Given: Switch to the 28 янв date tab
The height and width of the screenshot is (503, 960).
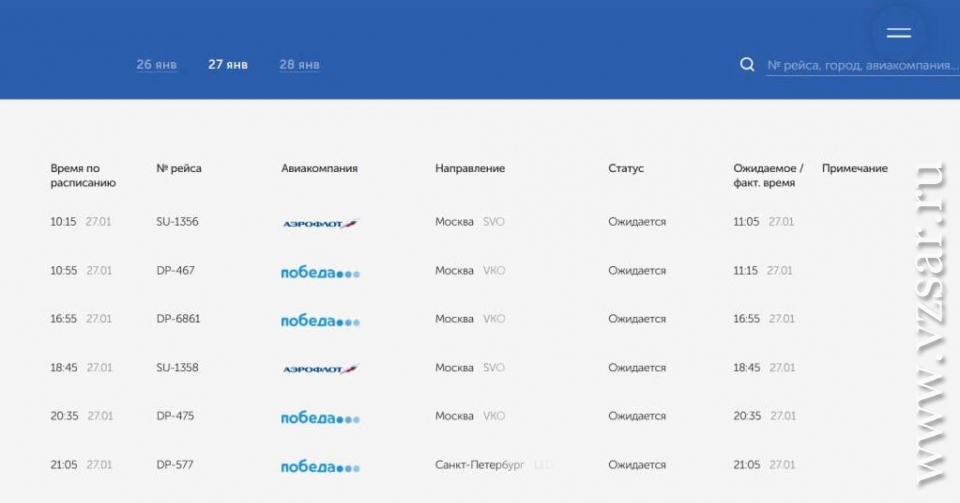Looking at the screenshot, I should coord(300,65).
